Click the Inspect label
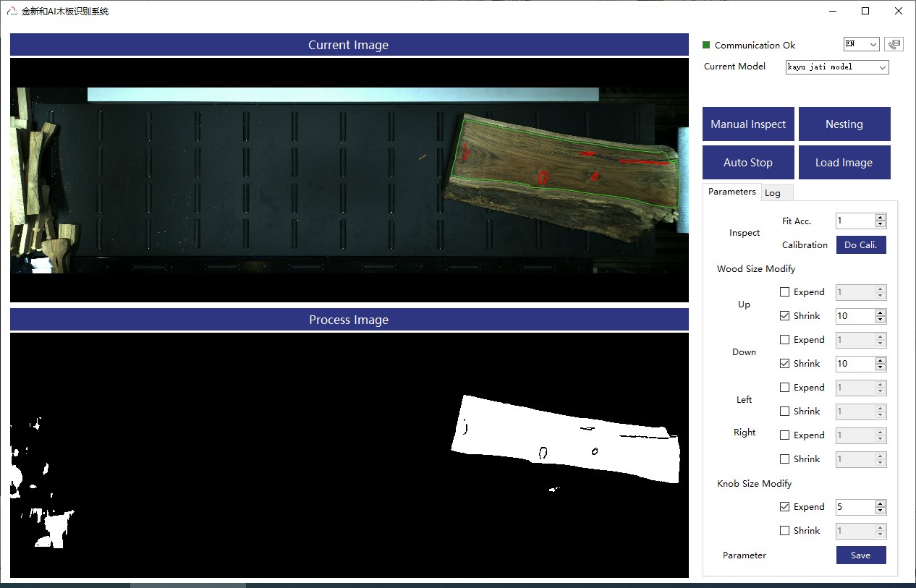916x588 pixels. [x=745, y=233]
